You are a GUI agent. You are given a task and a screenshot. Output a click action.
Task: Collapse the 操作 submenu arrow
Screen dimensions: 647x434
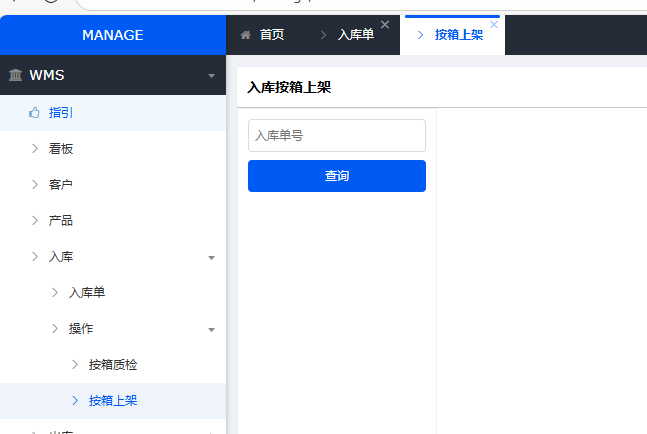211,329
